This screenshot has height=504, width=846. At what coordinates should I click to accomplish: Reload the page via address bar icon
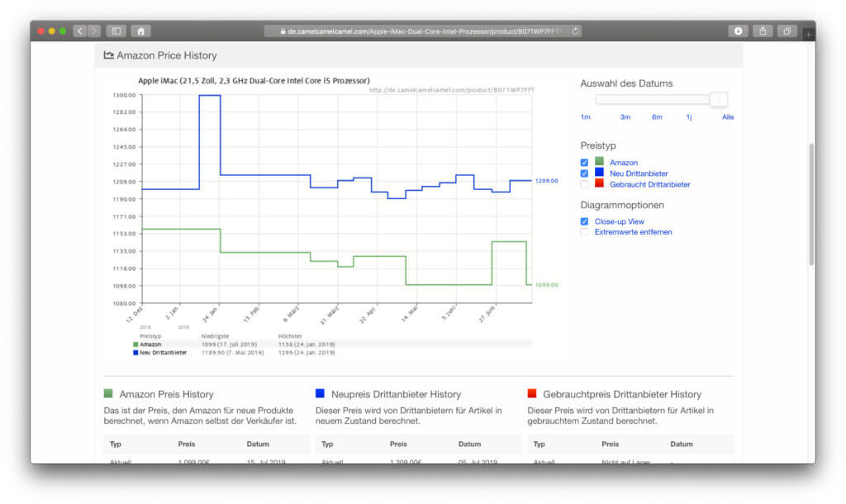pos(575,31)
